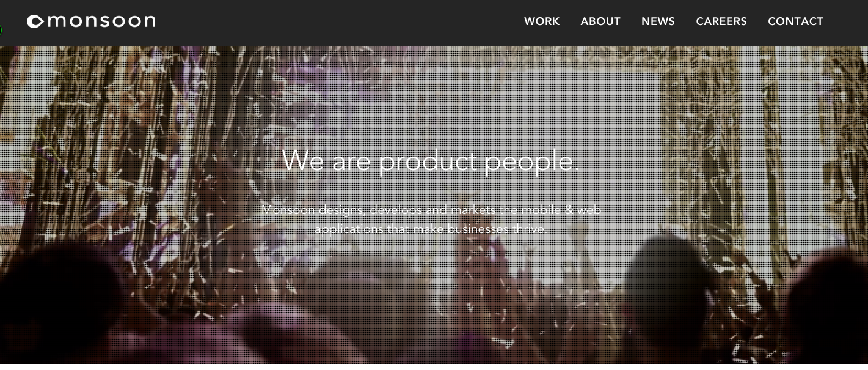The width and height of the screenshot is (868, 370).
Task: Open the NEWS page
Action: pos(658,21)
